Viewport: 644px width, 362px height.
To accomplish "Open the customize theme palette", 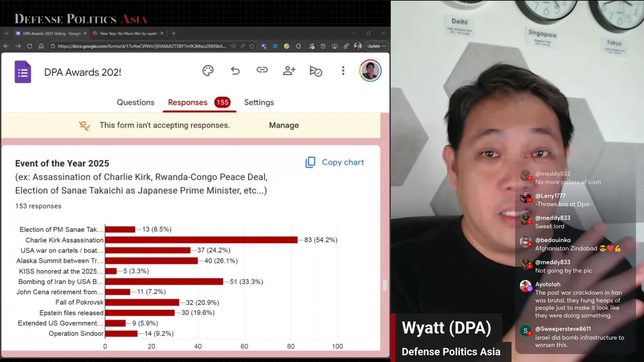I will point(208,71).
